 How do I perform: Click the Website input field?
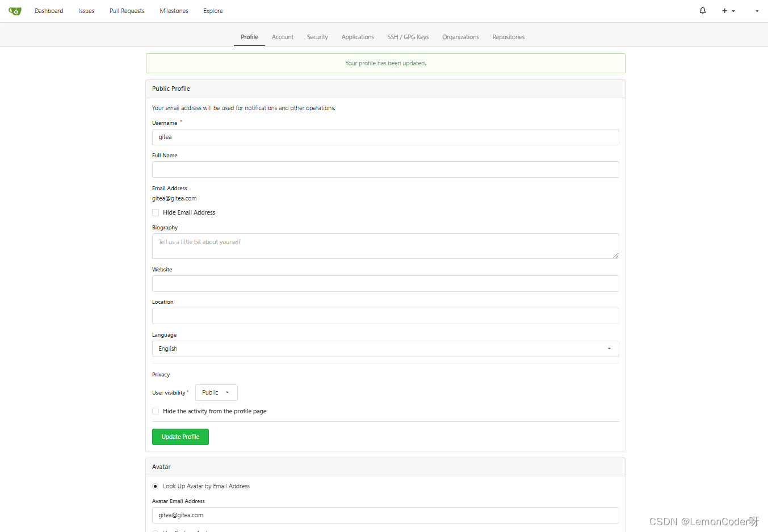pos(385,283)
